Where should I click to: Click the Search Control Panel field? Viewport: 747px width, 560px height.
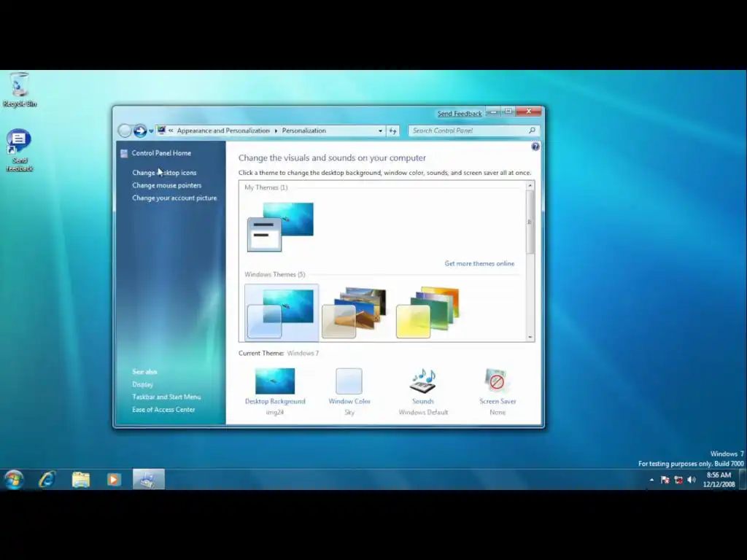point(473,131)
